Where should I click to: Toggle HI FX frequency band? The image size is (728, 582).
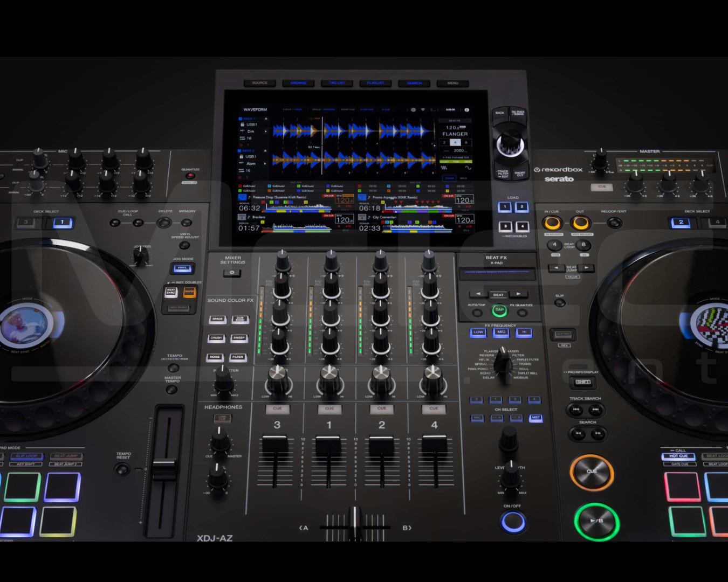click(524, 332)
